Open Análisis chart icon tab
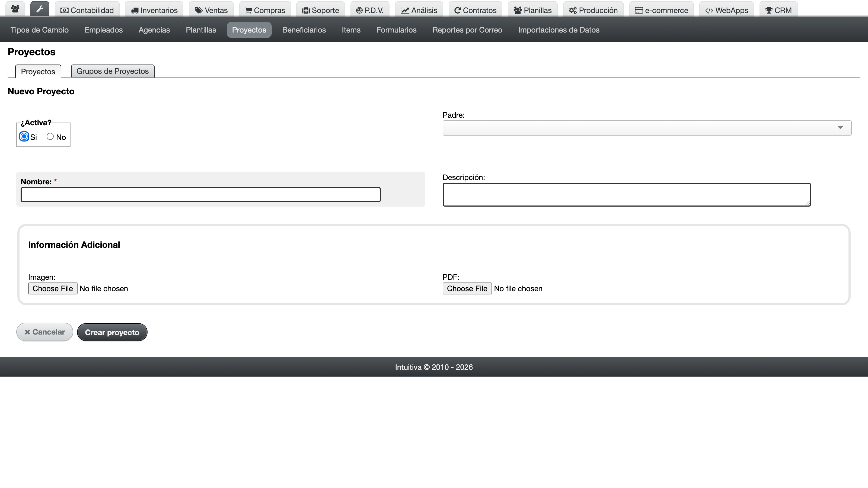Viewport: 868px width, 488px height. click(419, 10)
